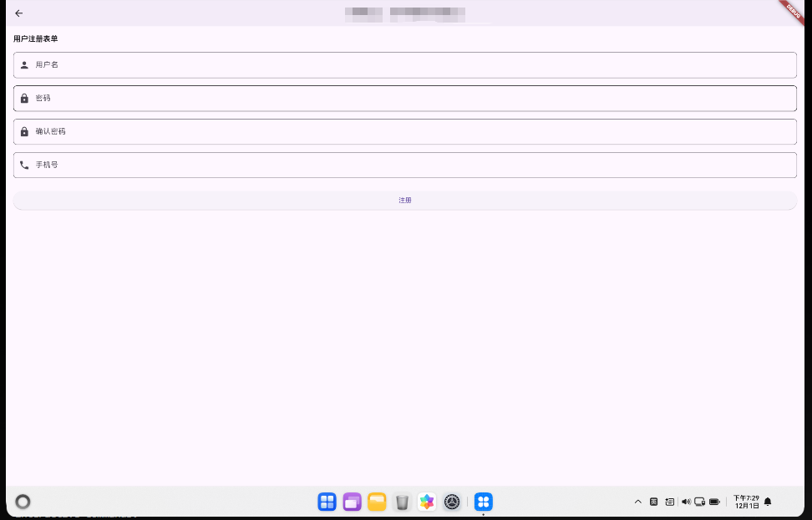Open the virtual keyboard tray icon
This screenshot has height=520, width=812.
coord(670,502)
